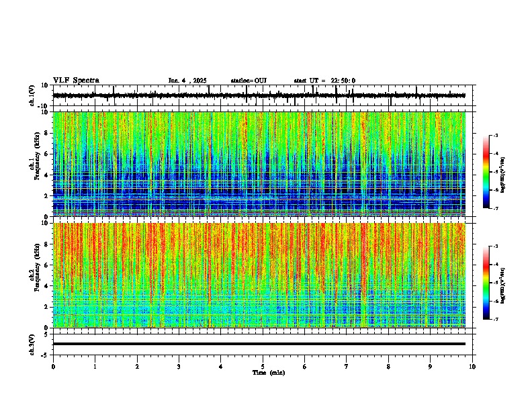Select the "ch.3(V)" axis label
The image size is (532, 411).
point(32,345)
